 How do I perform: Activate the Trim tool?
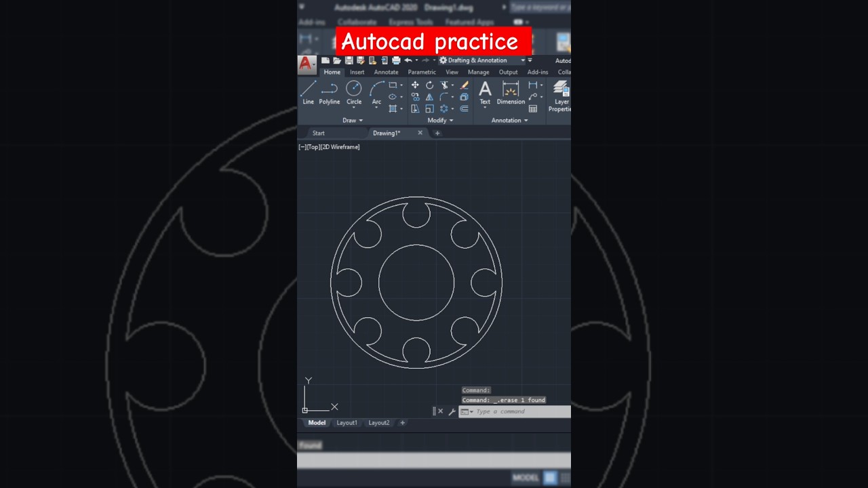pyautogui.click(x=444, y=85)
